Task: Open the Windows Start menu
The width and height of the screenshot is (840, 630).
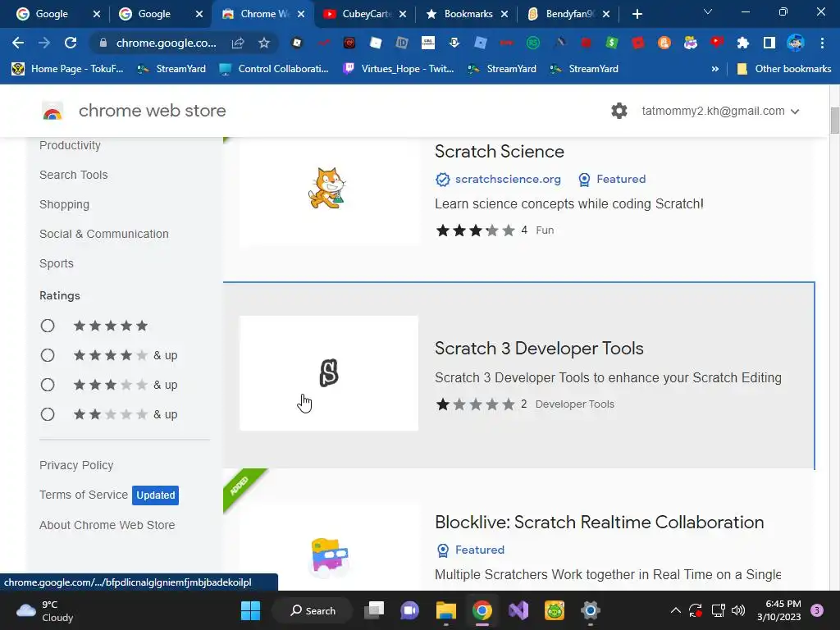Action: point(250,610)
